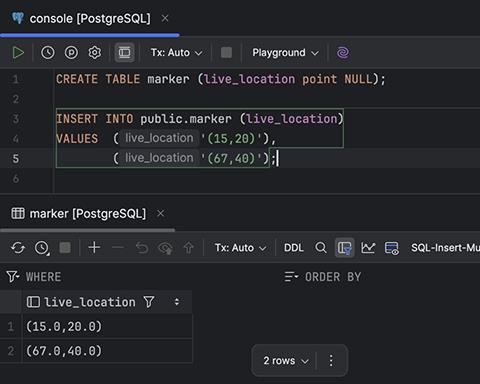This screenshot has width=480, height=384.
Task: Click the Submit changes up-arrow icon
Action: tap(189, 248)
